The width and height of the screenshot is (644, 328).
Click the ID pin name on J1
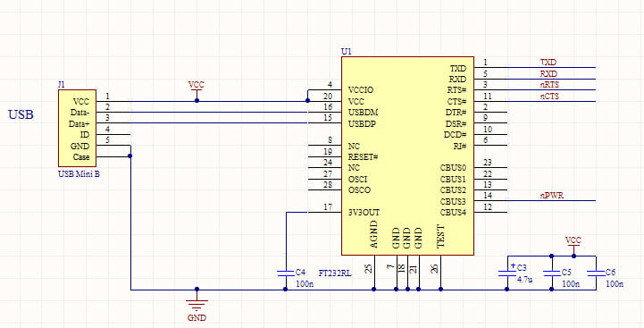tap(86, 134)
